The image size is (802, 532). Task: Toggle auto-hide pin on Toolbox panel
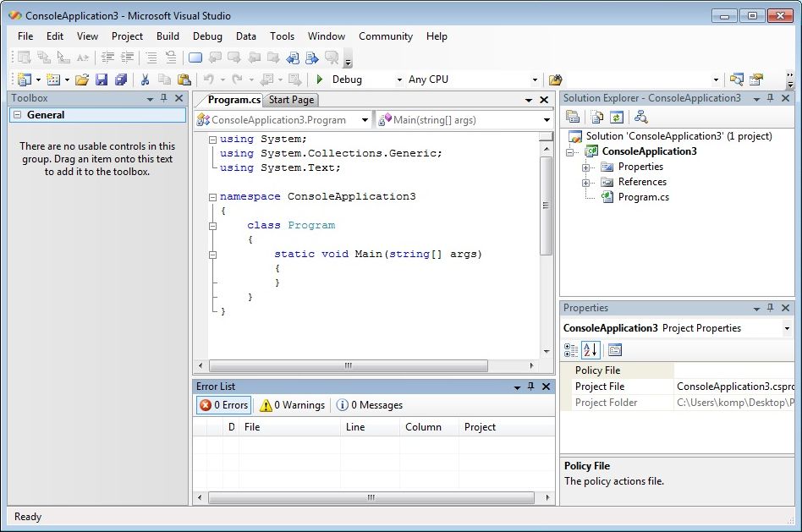coord(163,98)
